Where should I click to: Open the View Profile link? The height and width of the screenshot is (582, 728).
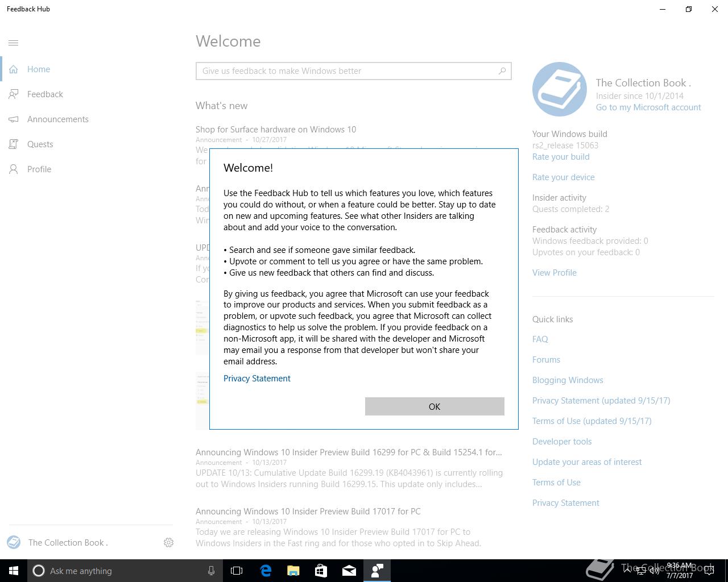click(x=555, y=273)
